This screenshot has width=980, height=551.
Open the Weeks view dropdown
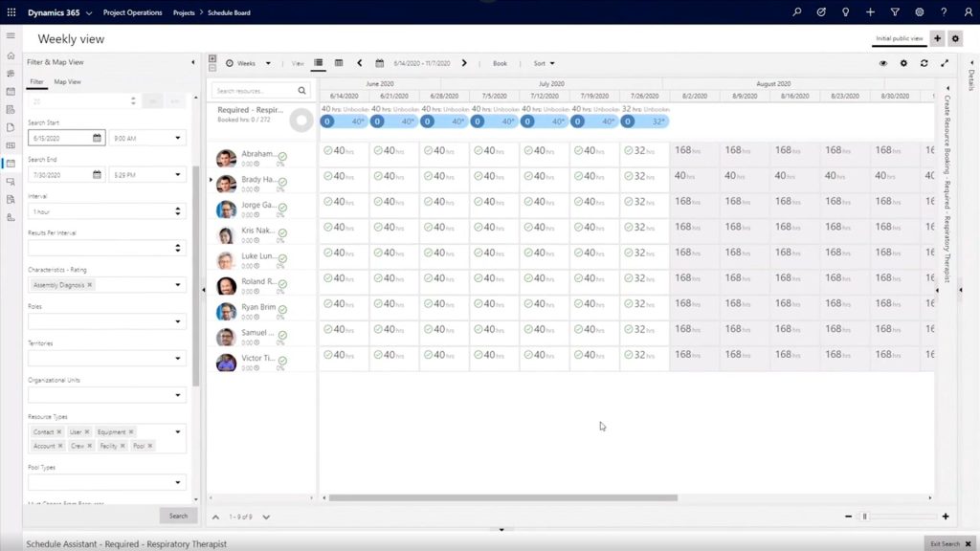click(x=249, y=63)
